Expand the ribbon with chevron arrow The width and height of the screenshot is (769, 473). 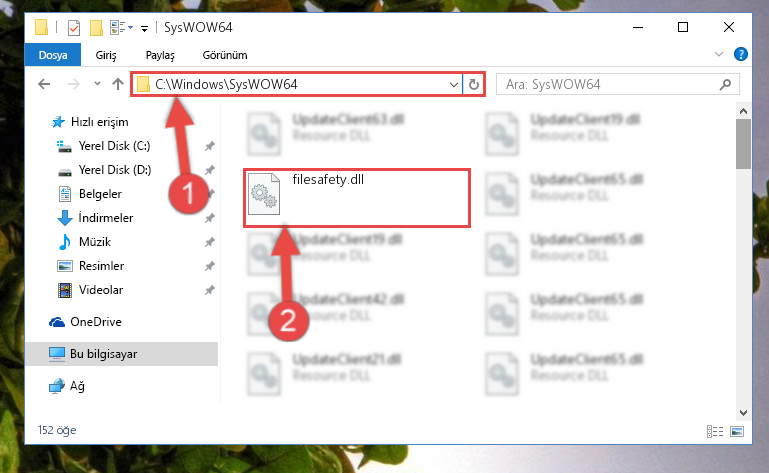tap(718, 54)
